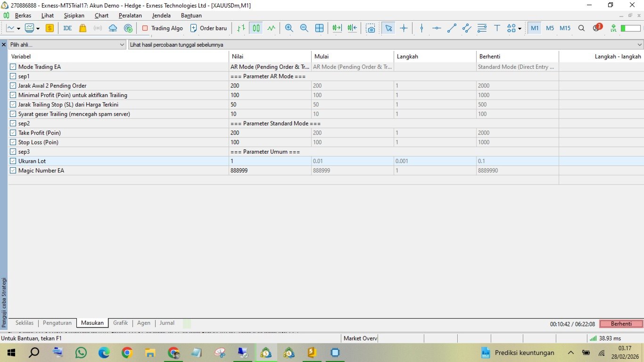Image resolution: width=644 pixels, height=362 pixels.
Task: Click the zoom out magnifier icon
Action: pos(304,28)
